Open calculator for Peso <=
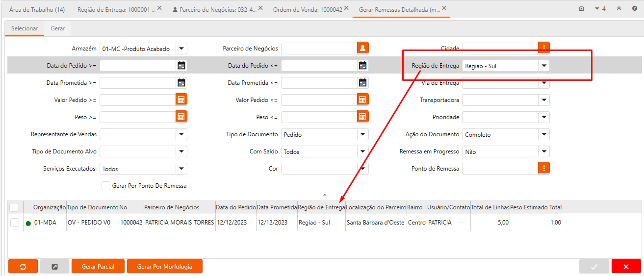644x276 pixels. [x=362, y=117]
